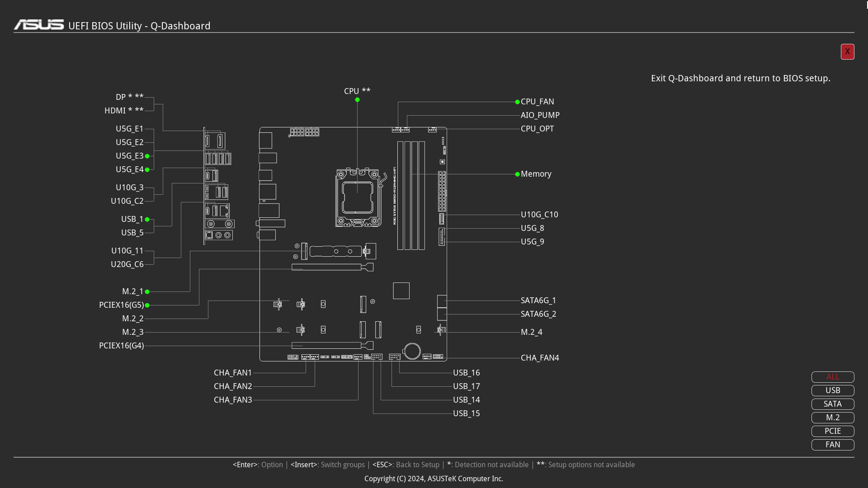Select the U5G_E3 port label
The width and height of the screenshot is (868, 488).
[x=129, y=156]
